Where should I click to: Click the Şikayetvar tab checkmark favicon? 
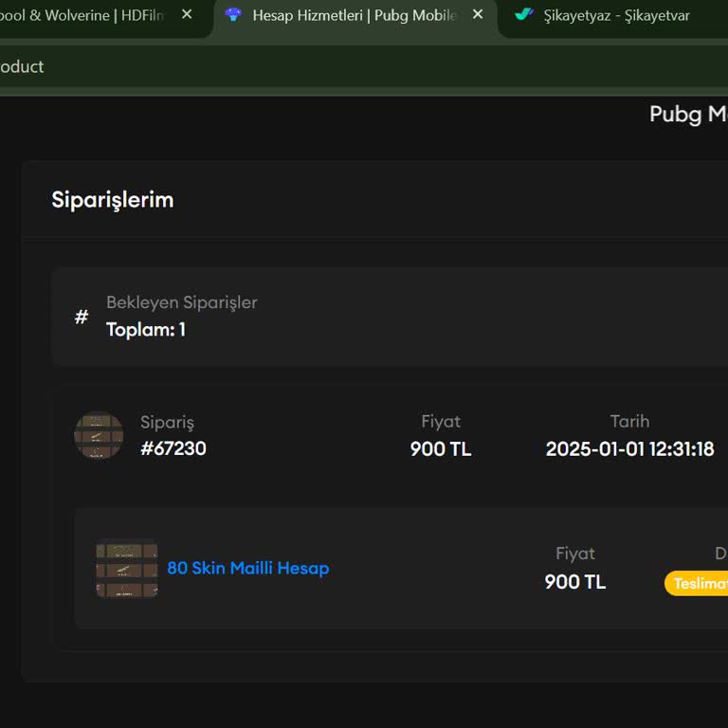[523, 15]
